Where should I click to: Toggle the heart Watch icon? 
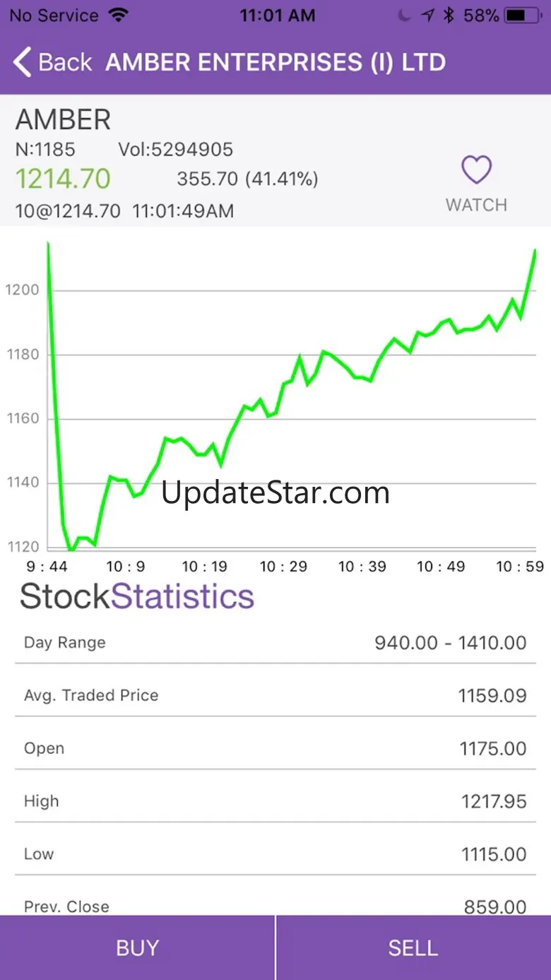click(476, 170)
